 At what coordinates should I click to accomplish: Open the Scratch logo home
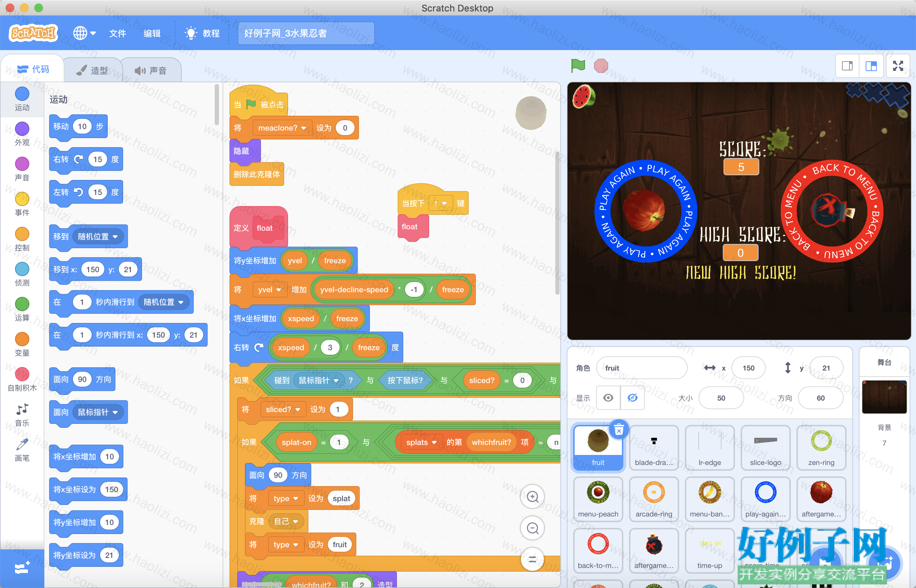coord(33,33)
